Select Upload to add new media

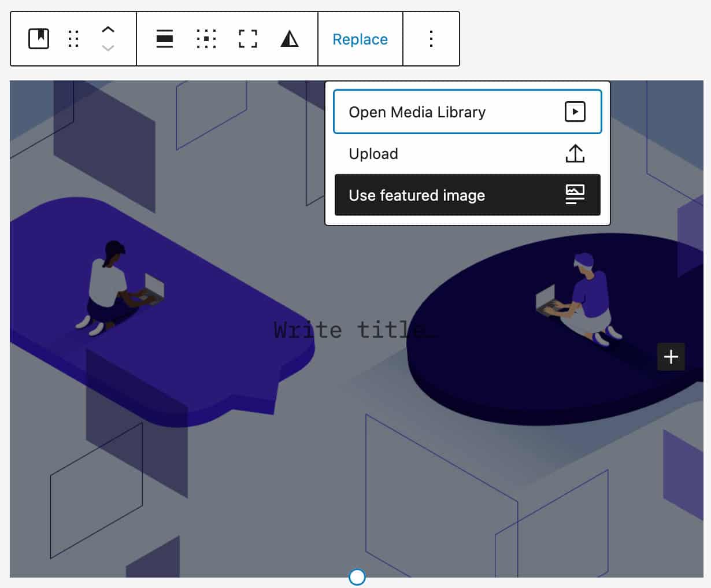(373, 153)
